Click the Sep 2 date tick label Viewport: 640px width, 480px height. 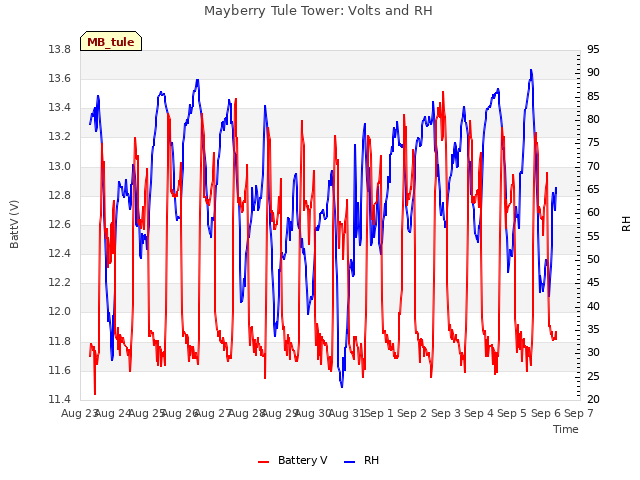click(412, 413)
